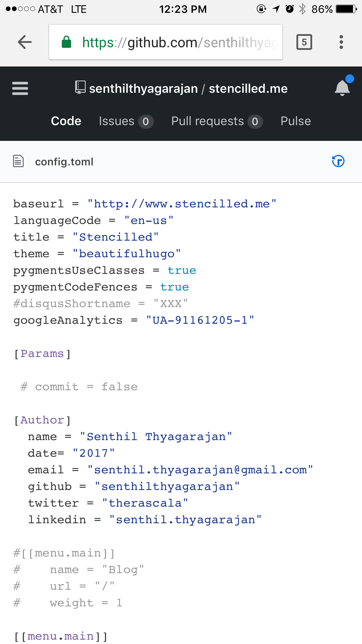Open the Chrome three-dot overflow menu
362x644 pixels.
(341, 42)
